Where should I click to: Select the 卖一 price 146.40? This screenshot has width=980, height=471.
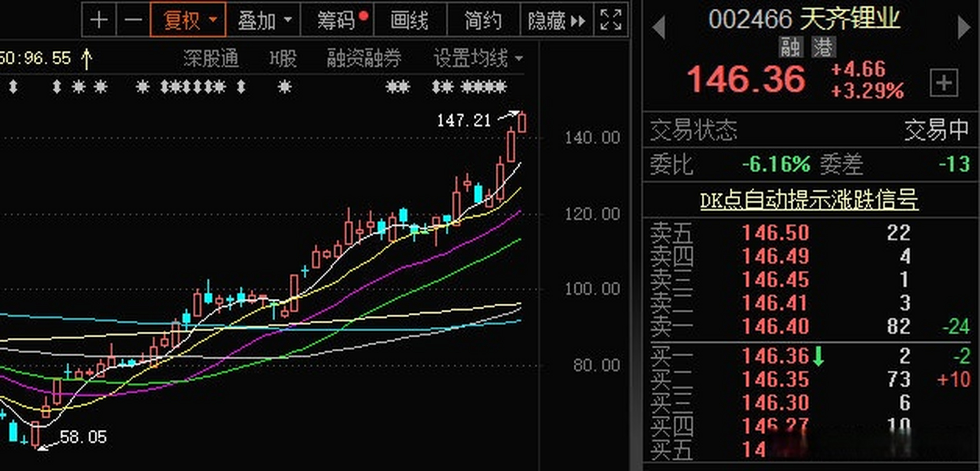click(776, 326)
